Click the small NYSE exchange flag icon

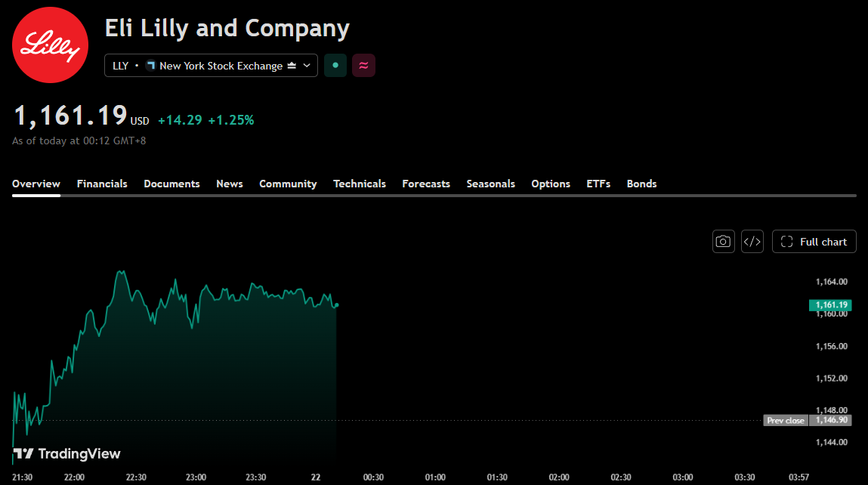[x=150, y=65]
